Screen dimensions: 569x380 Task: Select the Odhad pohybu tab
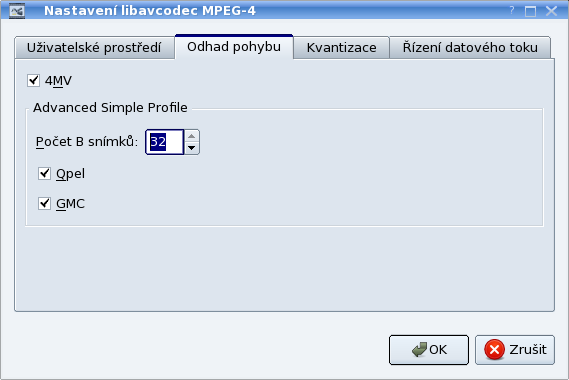point(234,47)
